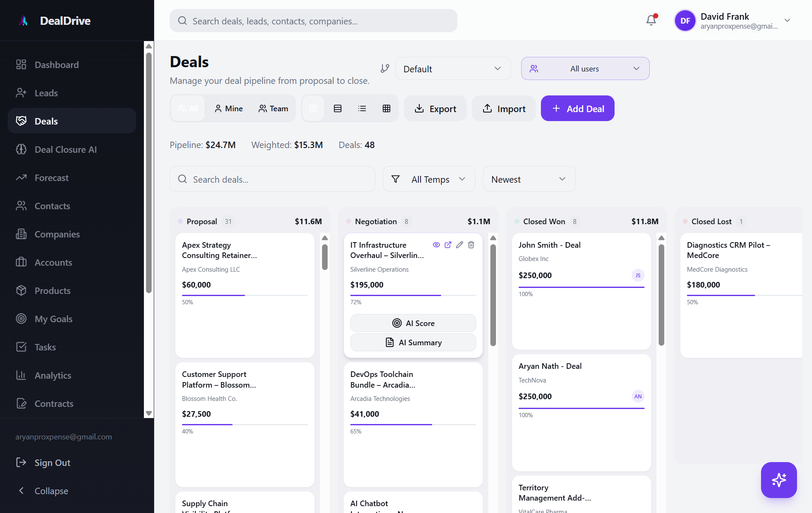
Task: Click Apex Consulting LLC company name
Action: click(211, 269)
